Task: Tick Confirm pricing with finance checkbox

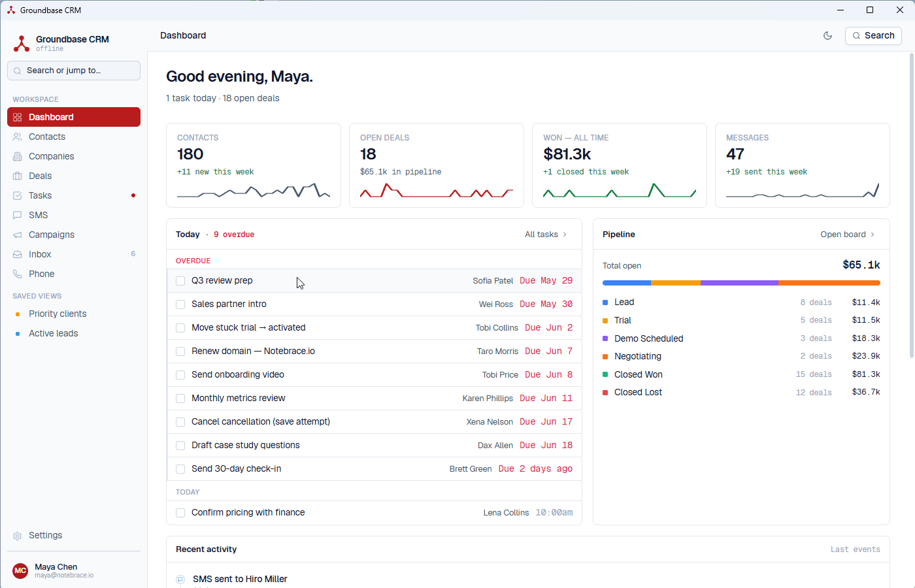Action: [180, 513]
